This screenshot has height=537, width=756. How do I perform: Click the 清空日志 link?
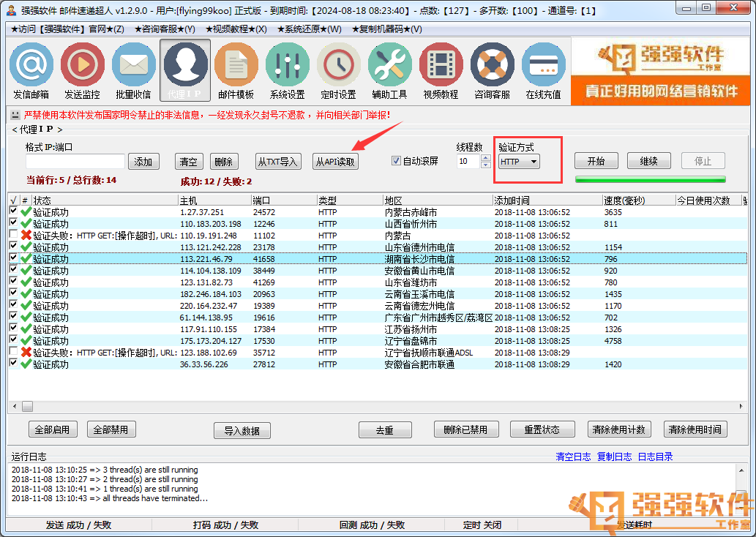point(573,457)
